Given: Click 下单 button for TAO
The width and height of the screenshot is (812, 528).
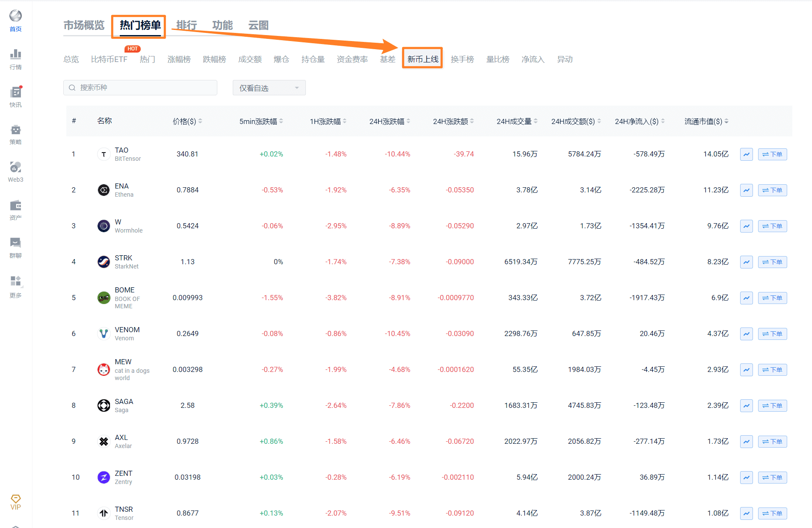Looking at the screenshot, I should tap(772, 154).
